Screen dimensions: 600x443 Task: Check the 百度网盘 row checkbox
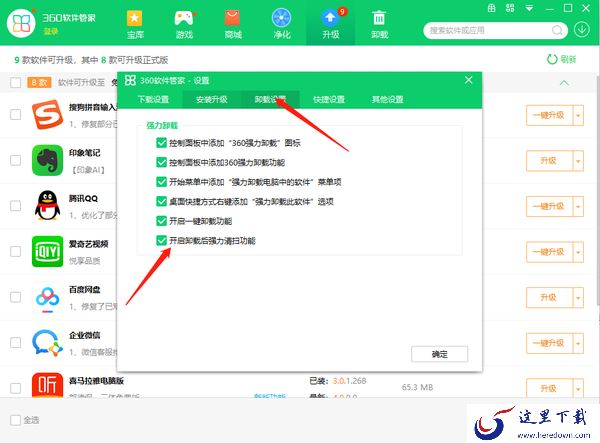tap(16, 297)
